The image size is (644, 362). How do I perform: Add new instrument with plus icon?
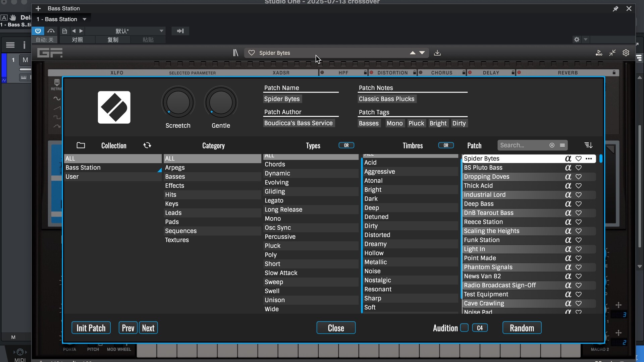tap(38, 8)
